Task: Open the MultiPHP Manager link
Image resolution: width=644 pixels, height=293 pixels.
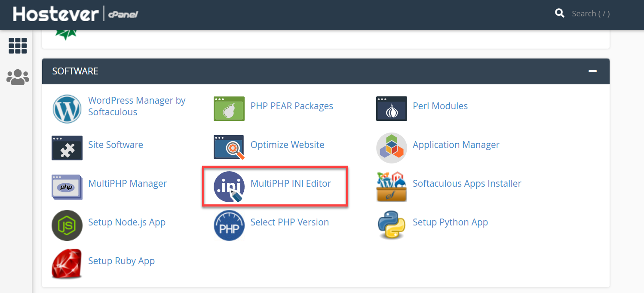Action: pyautogui.click(x=128, y=184)
